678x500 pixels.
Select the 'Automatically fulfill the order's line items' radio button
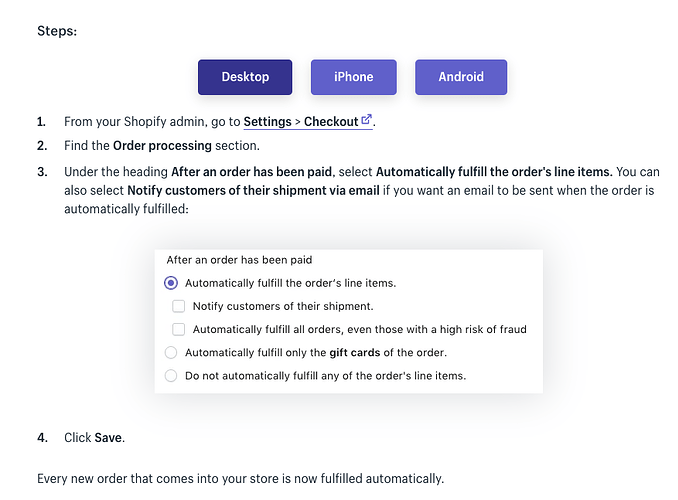171,283
